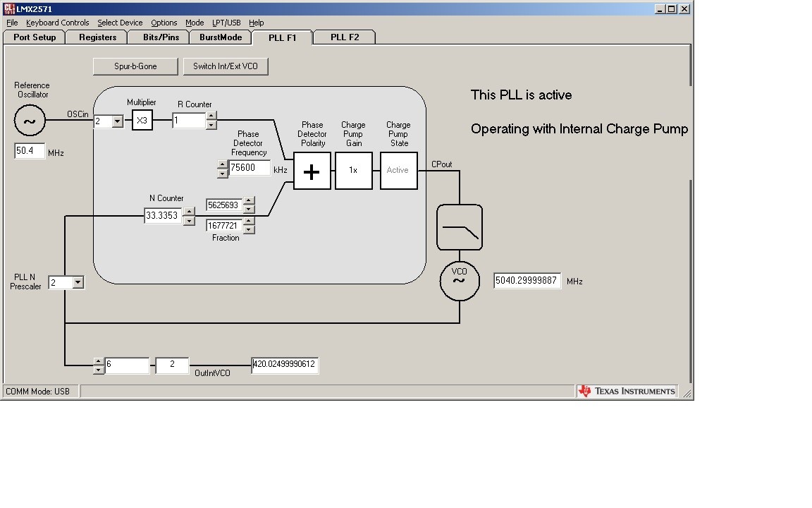Click the window resize grip
812x508 pixels.
tap(687, 394)
